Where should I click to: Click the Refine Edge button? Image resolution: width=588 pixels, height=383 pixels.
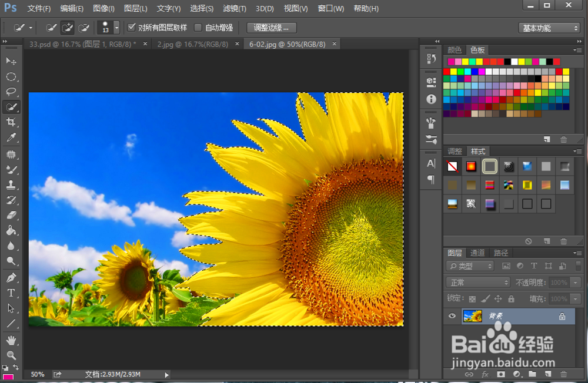coord(272,28)
